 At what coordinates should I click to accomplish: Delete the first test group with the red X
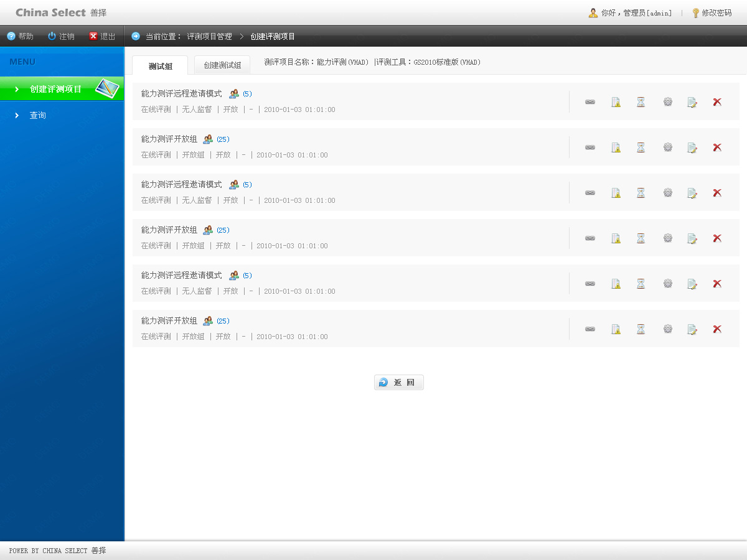coord(717,102)
